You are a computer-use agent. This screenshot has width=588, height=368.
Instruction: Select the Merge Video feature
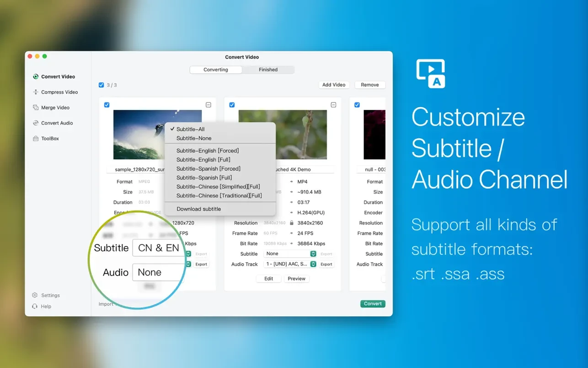tap(54, 107)
